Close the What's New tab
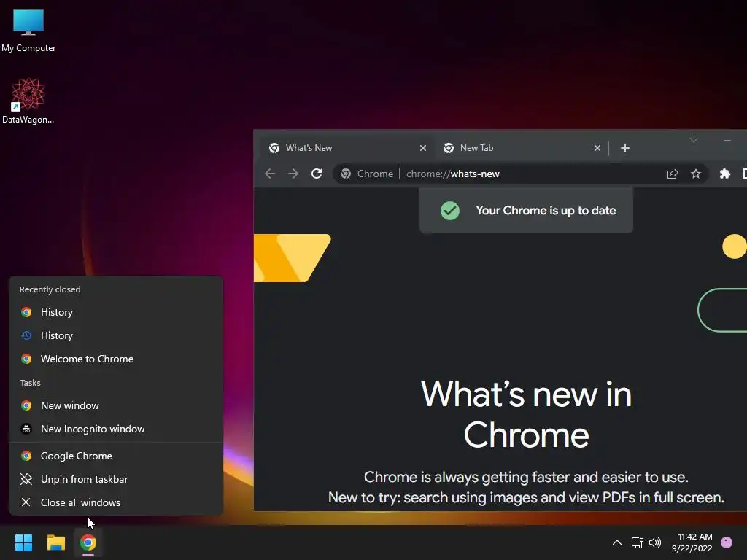The image size is (747, 560). (422, 148)
